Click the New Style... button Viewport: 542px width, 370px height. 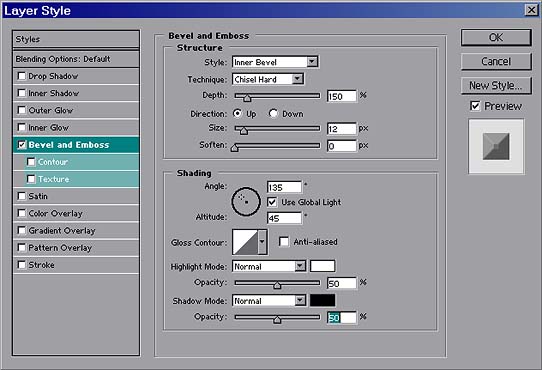pyautogui.click(x=496, y=85)
